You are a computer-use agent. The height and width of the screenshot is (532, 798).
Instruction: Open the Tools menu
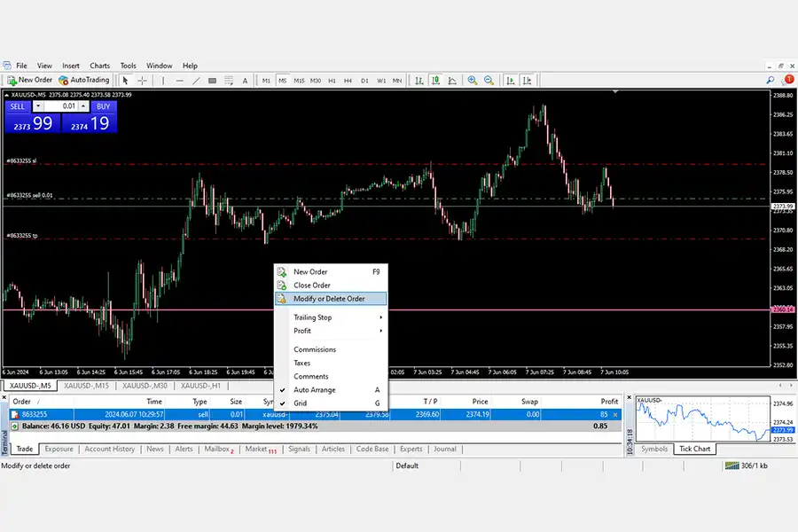click(x=129, y=66)
